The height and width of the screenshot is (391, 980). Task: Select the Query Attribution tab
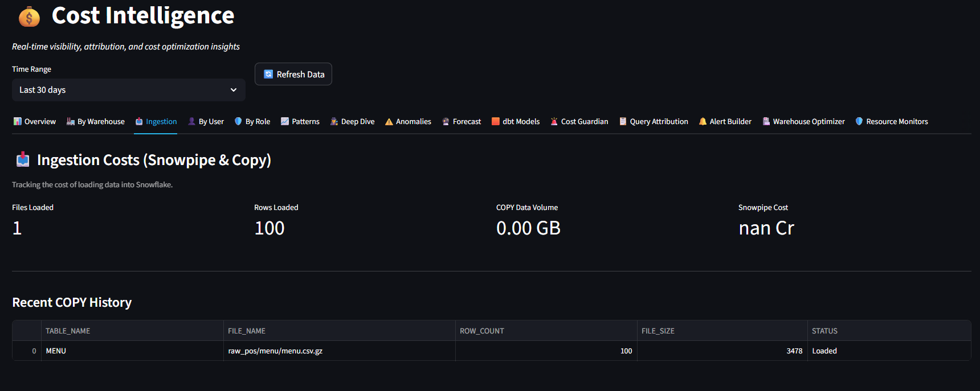654,122
